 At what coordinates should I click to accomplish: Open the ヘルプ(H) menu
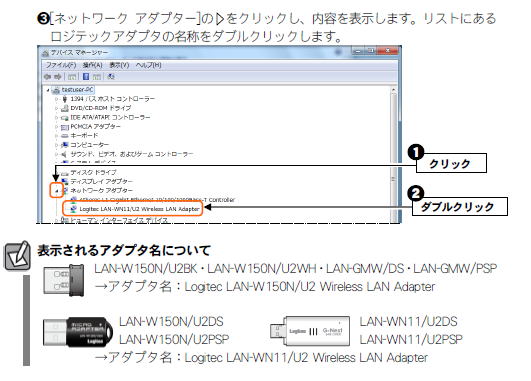point(149,65)
